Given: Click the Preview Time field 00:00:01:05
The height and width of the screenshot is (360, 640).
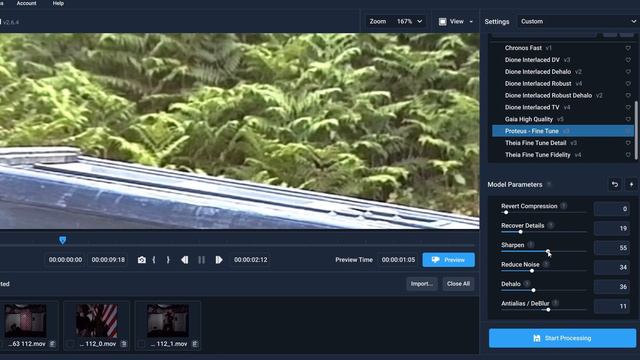Looking at the screenshot, I should click(x=398, y=260).
